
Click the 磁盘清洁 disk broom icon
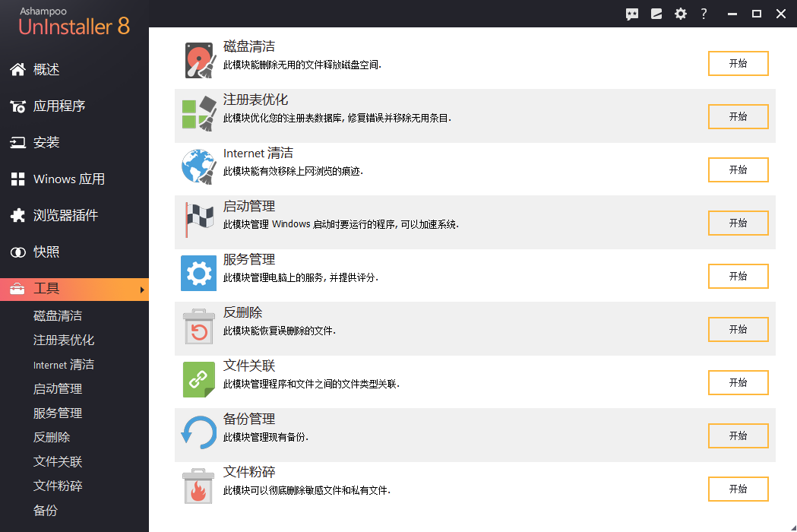click(x=199, y=60)
